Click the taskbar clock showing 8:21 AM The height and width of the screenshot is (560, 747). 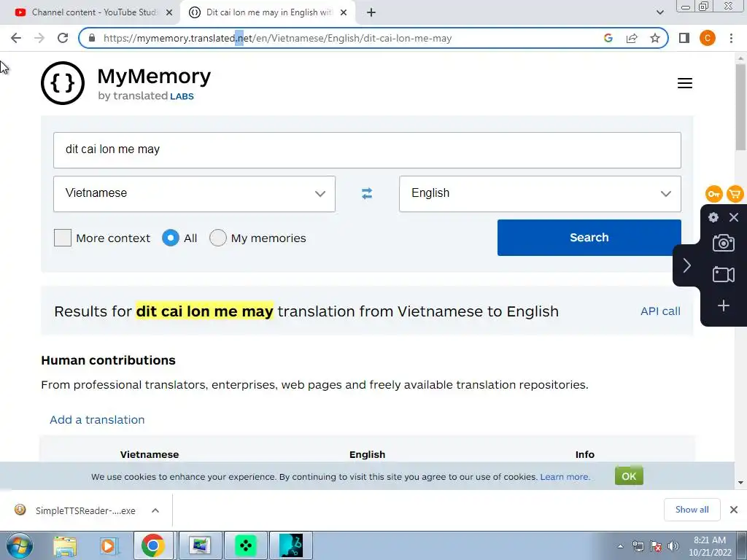[x=710, y=546]
